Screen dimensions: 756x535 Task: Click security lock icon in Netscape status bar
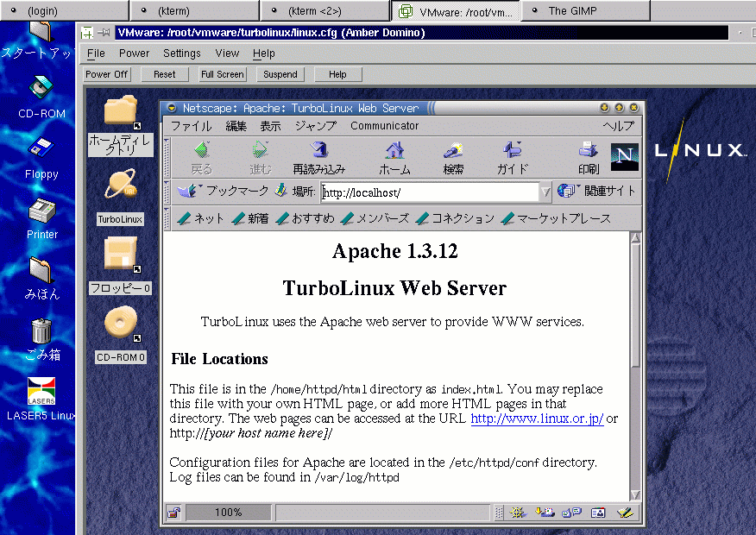pos(173,513)
